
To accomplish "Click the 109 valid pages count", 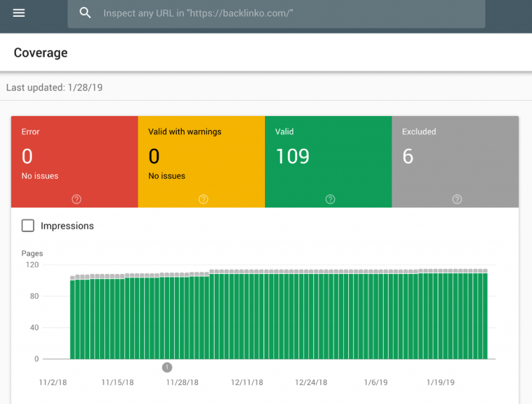I will pos(292,157).
